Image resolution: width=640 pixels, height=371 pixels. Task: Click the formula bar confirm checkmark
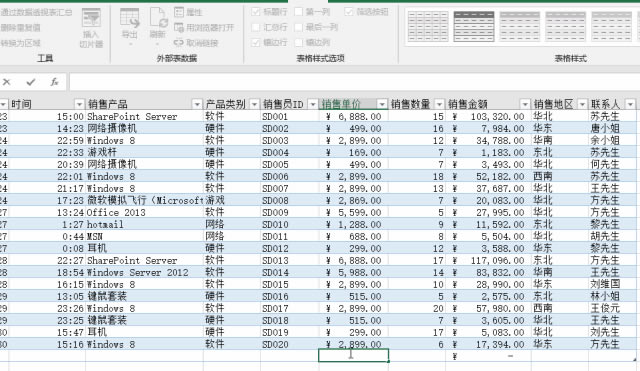click(x=31, y=82)
